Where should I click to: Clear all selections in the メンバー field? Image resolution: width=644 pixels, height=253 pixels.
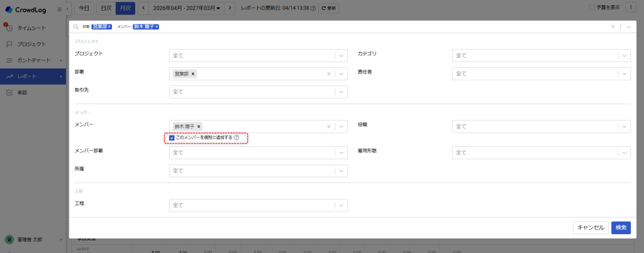point(328,127)
